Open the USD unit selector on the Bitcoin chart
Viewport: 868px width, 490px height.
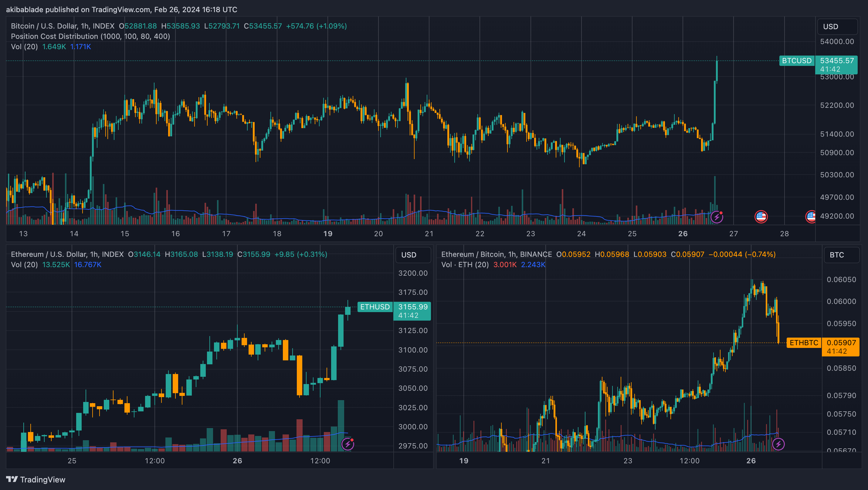pyautogui.click(x=837, y=26)
